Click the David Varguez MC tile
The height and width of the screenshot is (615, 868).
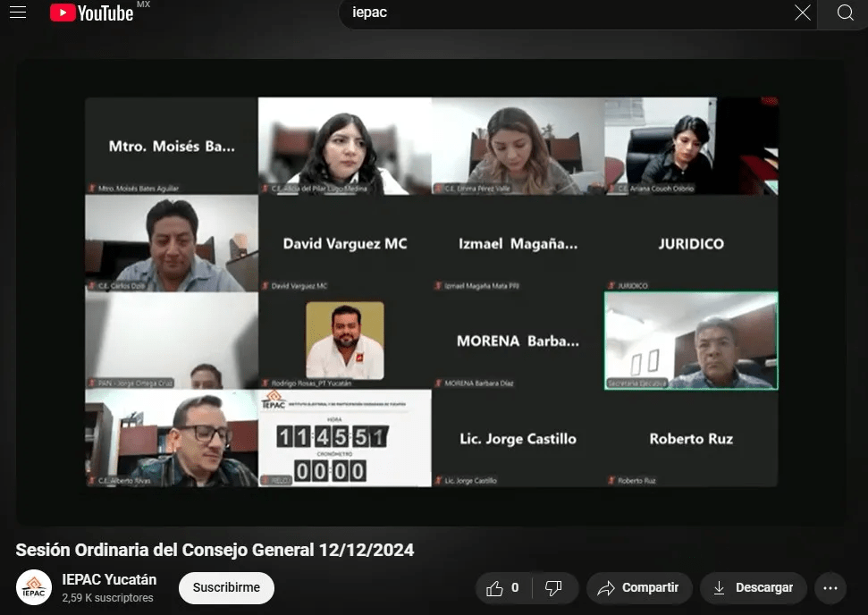(345, 243)
